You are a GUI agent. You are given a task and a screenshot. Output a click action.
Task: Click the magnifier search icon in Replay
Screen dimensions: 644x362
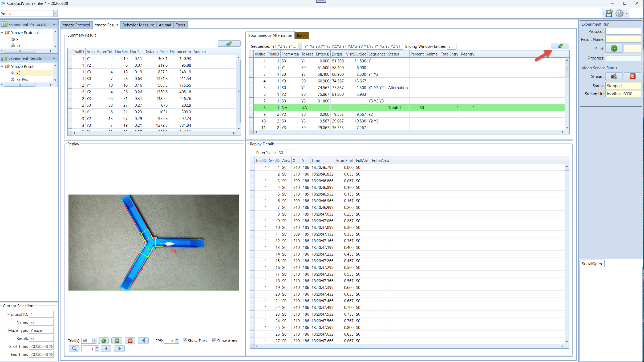point(74,349)
